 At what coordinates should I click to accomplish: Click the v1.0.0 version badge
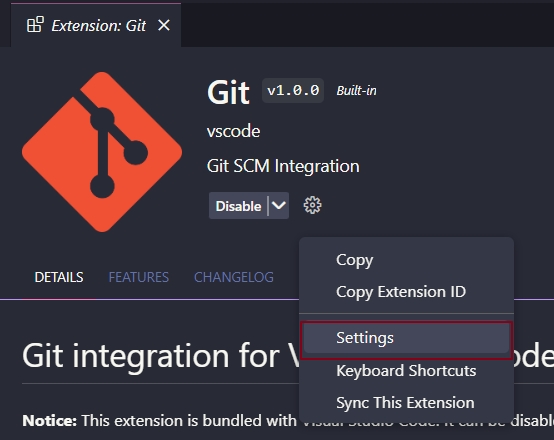pyautogui.click(x=293, y=90)
